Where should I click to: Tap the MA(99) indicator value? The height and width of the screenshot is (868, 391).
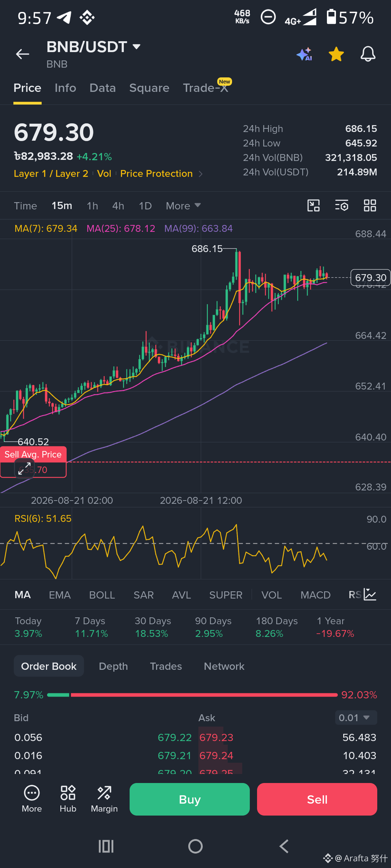coord(198,229)
